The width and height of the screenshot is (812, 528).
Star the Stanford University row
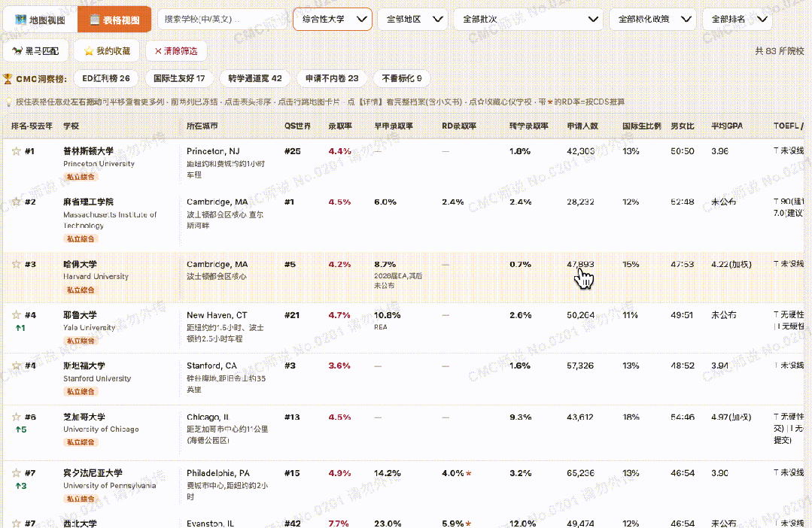pyautogui.click(x=16, y=366)
